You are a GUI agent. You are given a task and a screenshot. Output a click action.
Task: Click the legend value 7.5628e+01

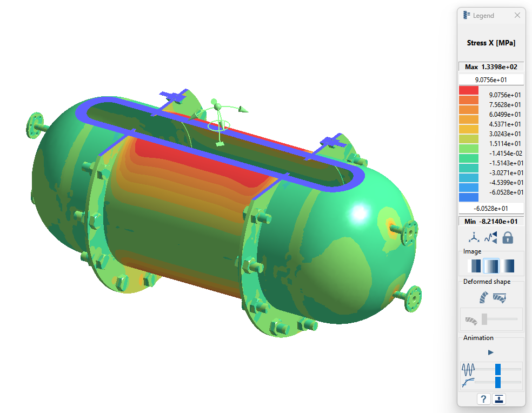coord(505,104)
